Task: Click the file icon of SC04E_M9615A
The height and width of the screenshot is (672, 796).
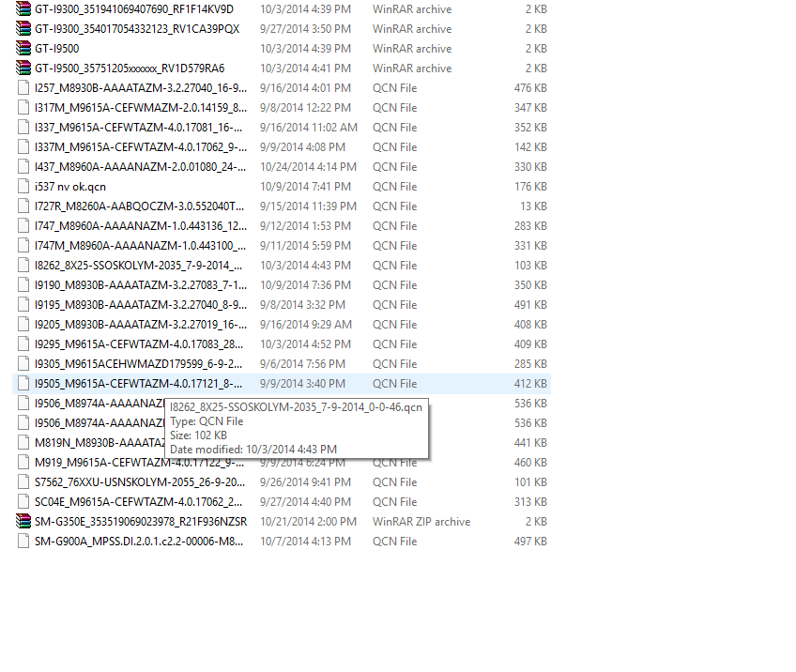Action: (23, 502)
